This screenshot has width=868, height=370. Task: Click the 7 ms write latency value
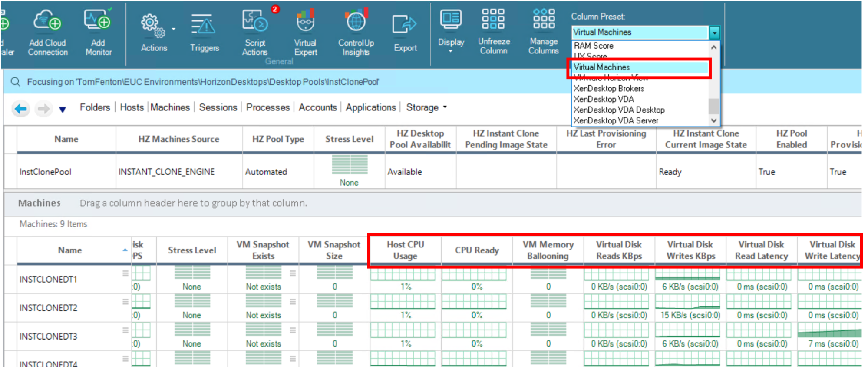[833, 343]
